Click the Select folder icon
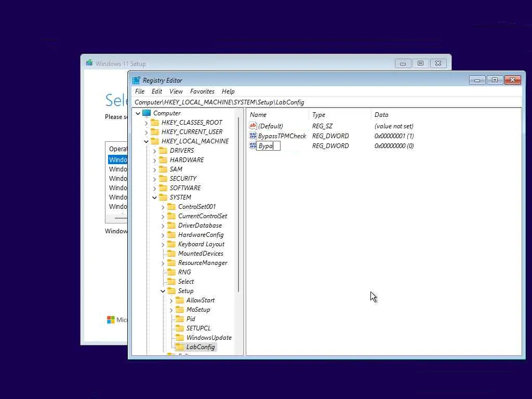The image size is (532, 399). [x=171, y=281]
